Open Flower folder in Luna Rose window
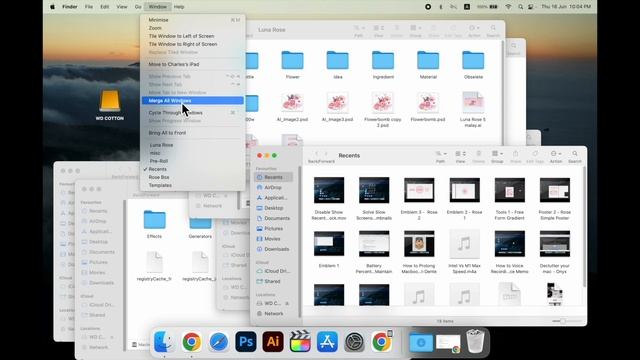Viewport: 640px width, 360px height. [292, 60]
